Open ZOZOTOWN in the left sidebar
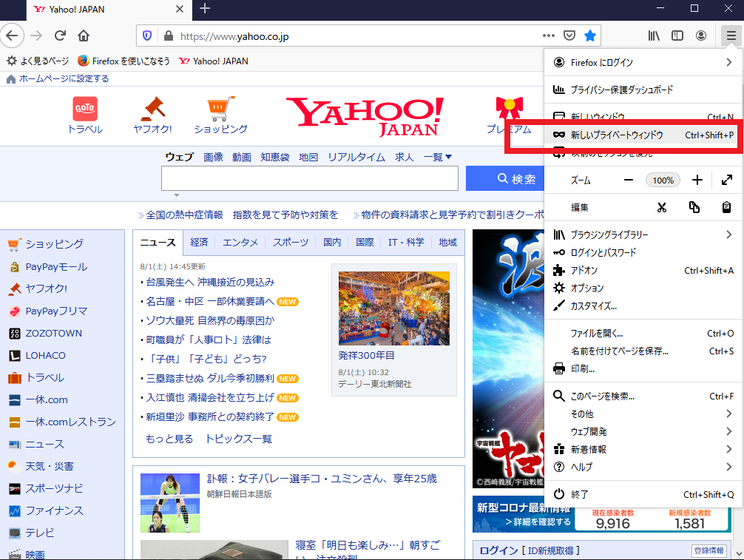The height and width of the screenshot is (560, 744). (x=53, y=333)
